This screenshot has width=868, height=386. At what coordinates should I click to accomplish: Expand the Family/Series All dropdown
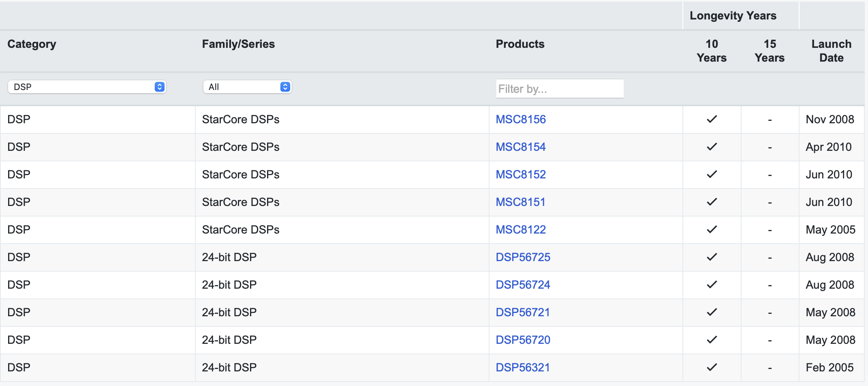tap(247, 87)
